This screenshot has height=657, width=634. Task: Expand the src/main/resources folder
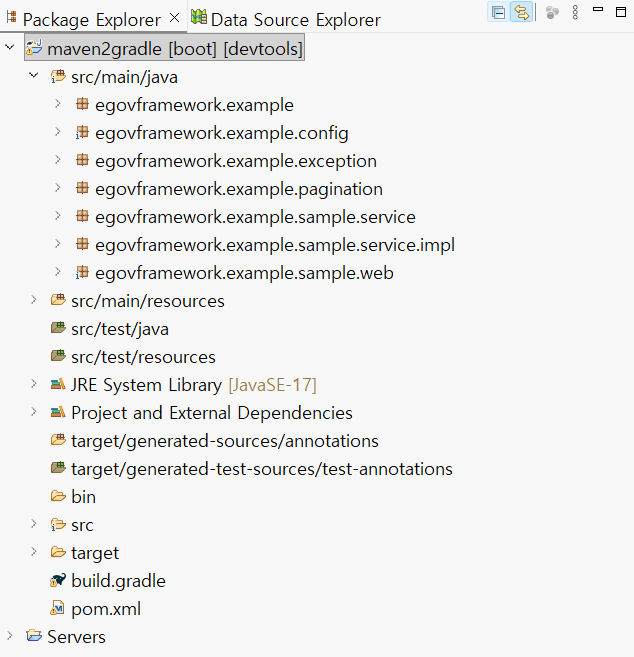(x=34, y=300)
